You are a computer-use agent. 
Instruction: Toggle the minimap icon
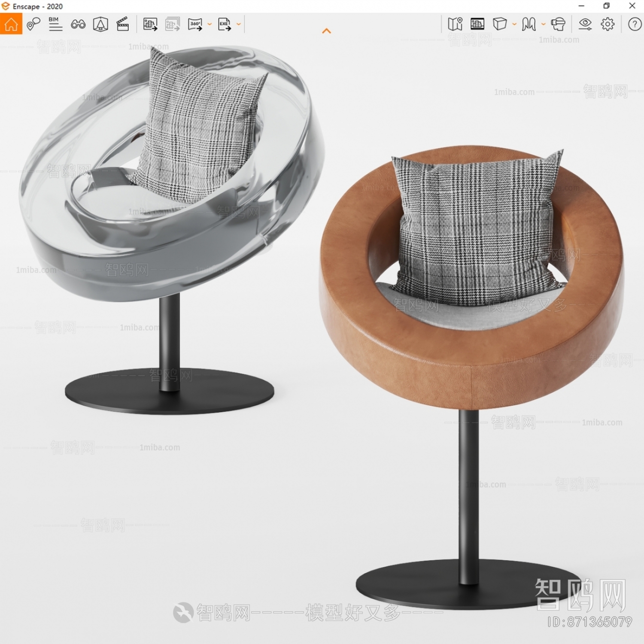click(x=455, y=24)
